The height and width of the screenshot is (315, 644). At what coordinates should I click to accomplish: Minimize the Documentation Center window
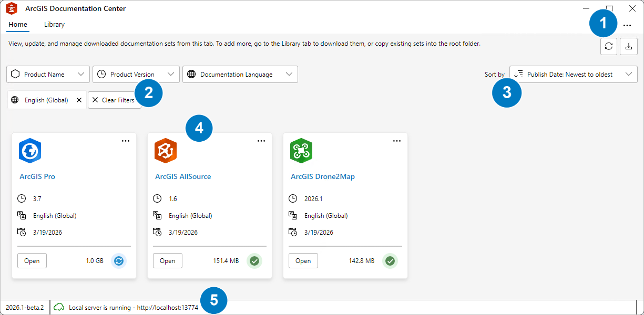[x=587, y=8]
